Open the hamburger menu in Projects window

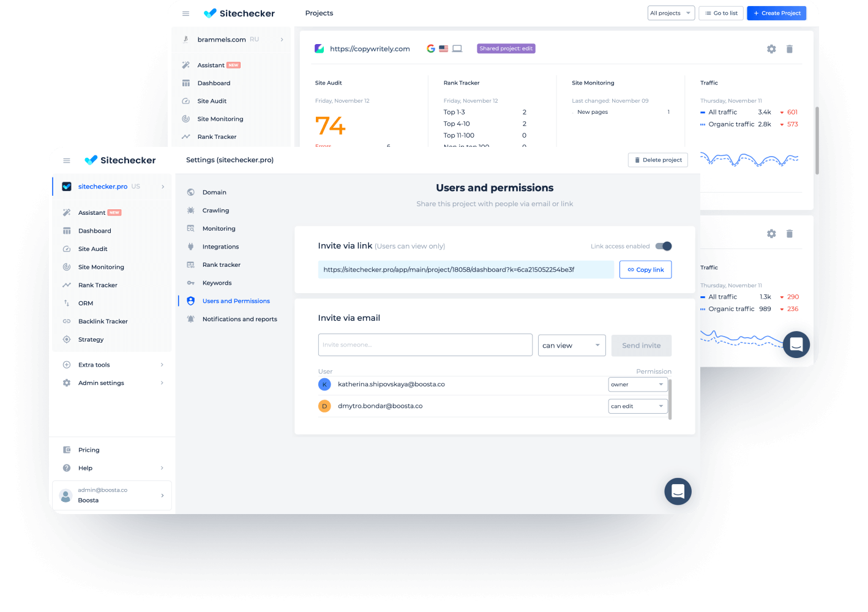[x=185, y=13]
